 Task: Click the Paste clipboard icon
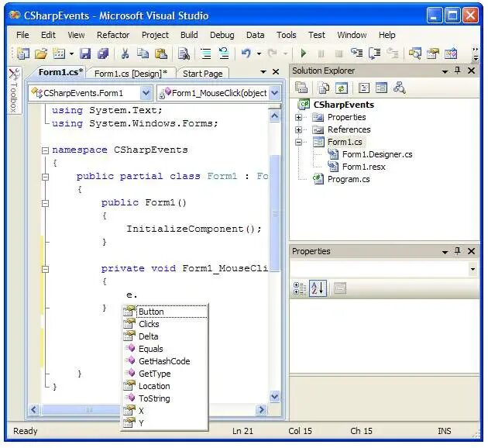pyautogui.click(x=161, y=53)
